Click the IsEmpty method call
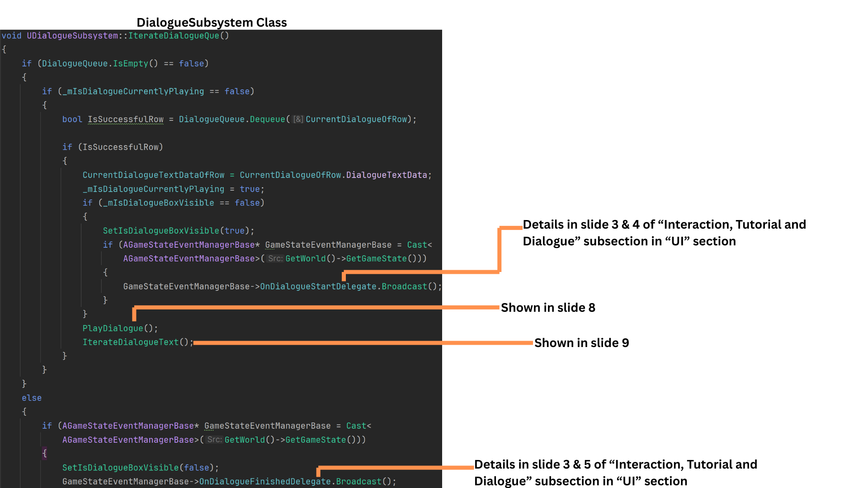The image size is (868, 488). click(130, 64)
